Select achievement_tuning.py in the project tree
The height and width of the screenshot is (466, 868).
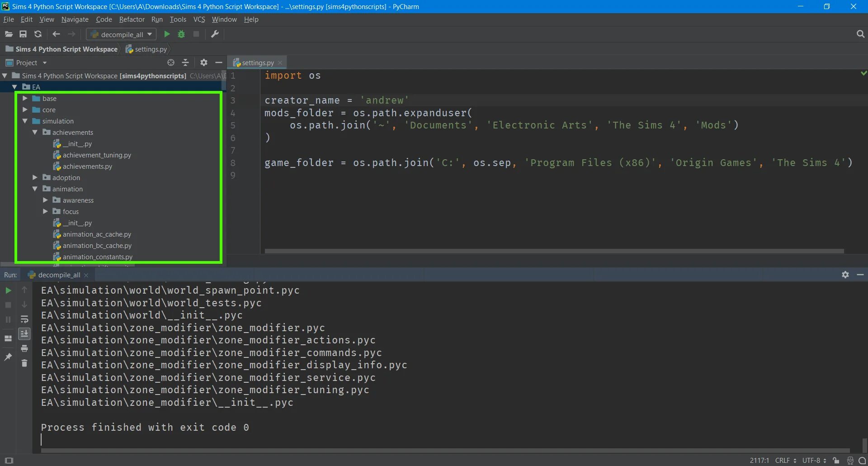pyautogui.click(x=97, y=155)
